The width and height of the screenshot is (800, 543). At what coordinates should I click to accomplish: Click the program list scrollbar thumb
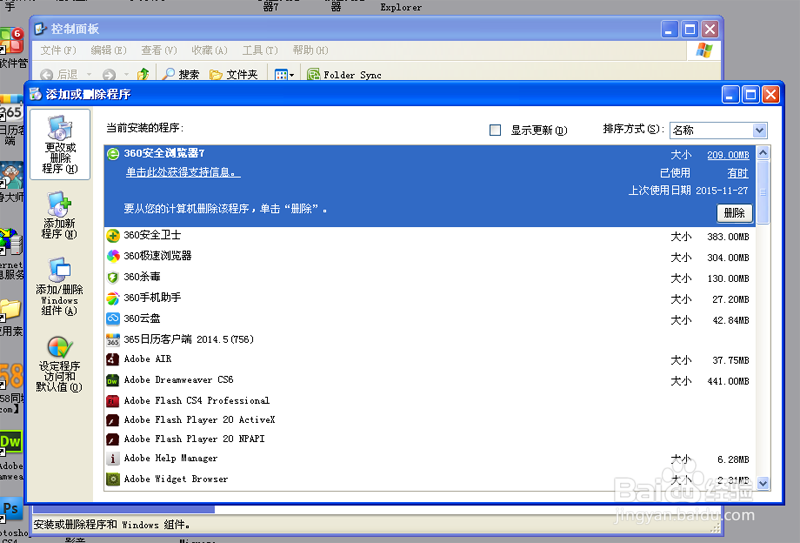[x=763, y=192]
